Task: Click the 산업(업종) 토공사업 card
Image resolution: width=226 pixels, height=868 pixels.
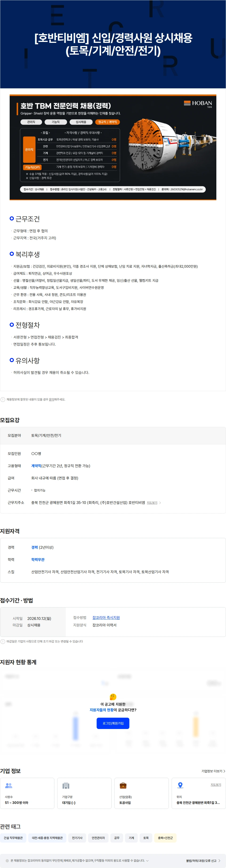Action: pos(141,793)
